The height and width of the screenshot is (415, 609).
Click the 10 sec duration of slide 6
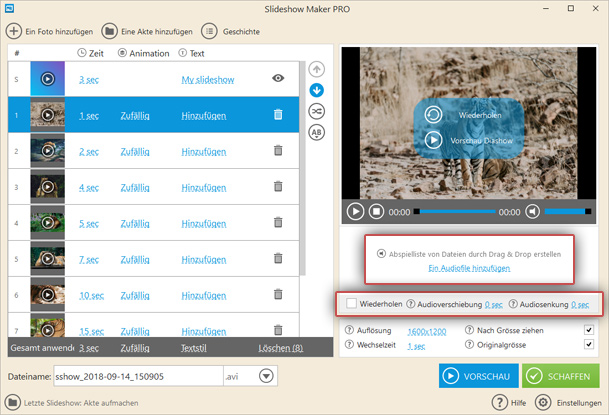tap(91, 295)
